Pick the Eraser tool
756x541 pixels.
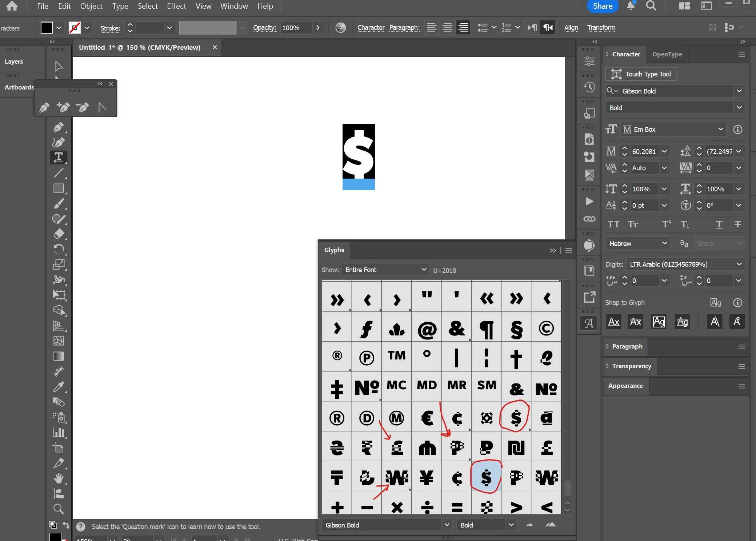(58, 234)
